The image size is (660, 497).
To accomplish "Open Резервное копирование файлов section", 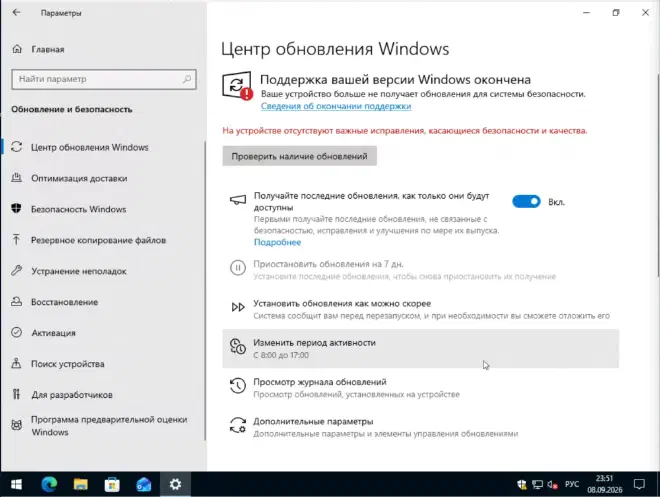I will click(x=98, y=240).
